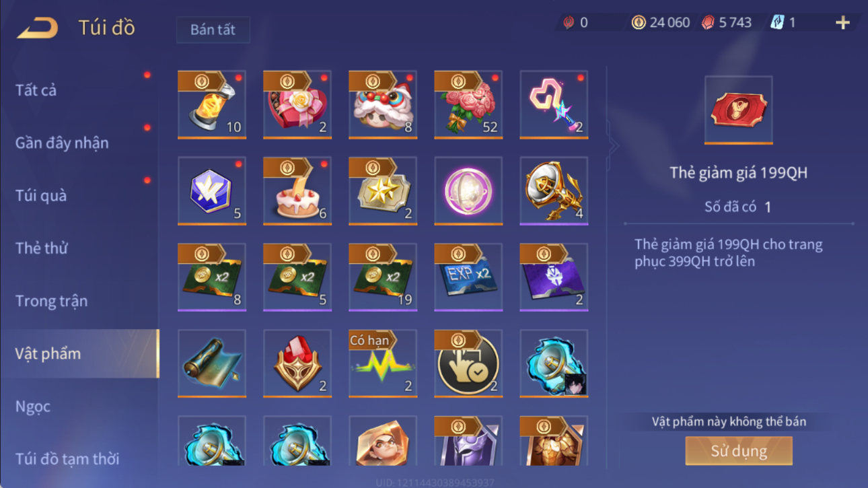The height and width of the screenshot is (488, 868).
Task: Select the birthday cake item
Action: pos(297,191)
